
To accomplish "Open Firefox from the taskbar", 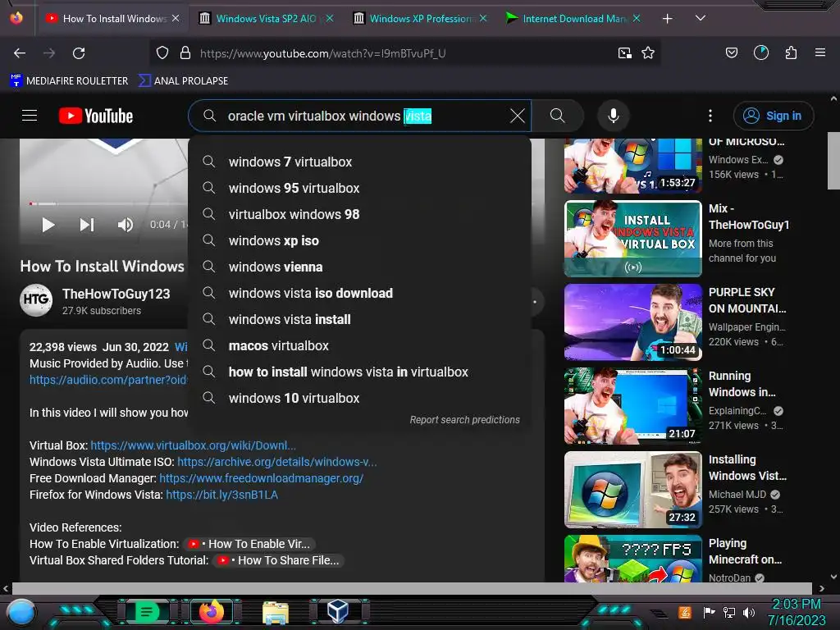I will pos(212,612).
